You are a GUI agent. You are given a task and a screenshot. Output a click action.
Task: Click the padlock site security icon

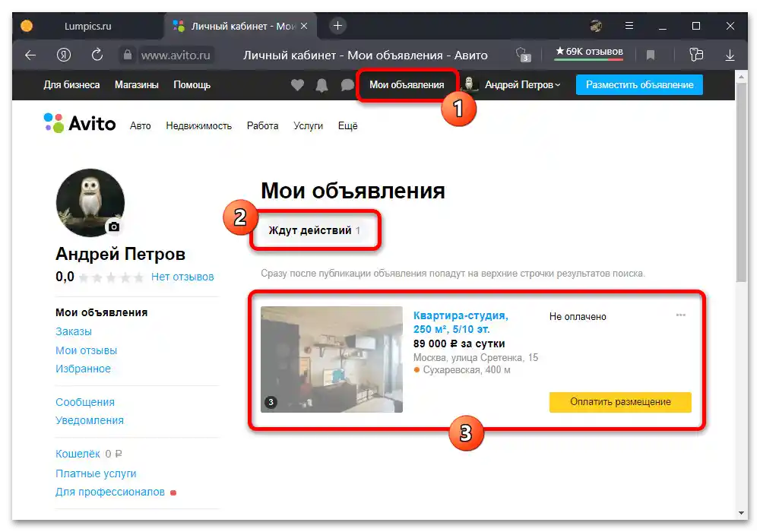tap(128, 55)
